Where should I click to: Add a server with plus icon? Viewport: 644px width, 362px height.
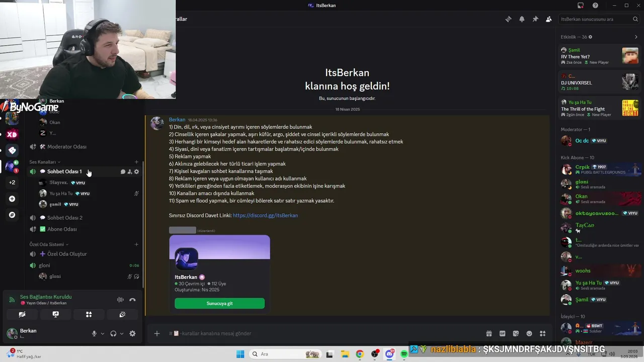point(12,199)
